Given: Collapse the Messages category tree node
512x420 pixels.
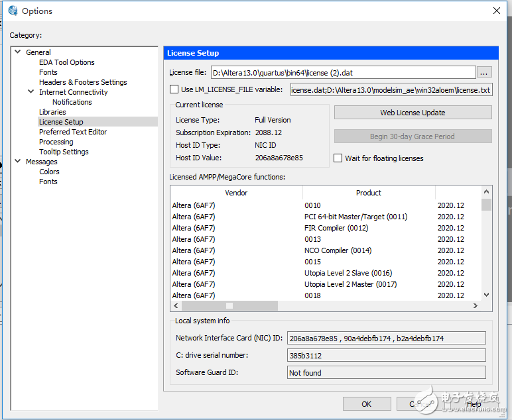Looking at the screenshot, I should pos(18,162).
